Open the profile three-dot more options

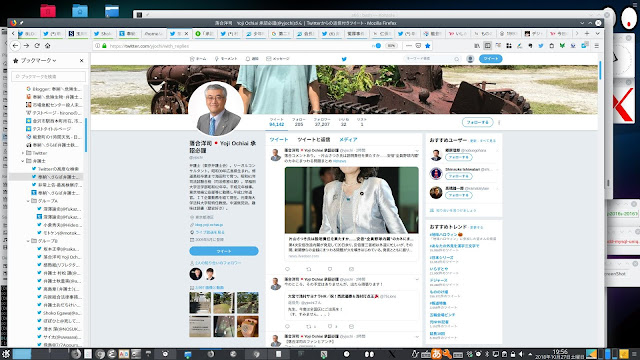point(499,122)
